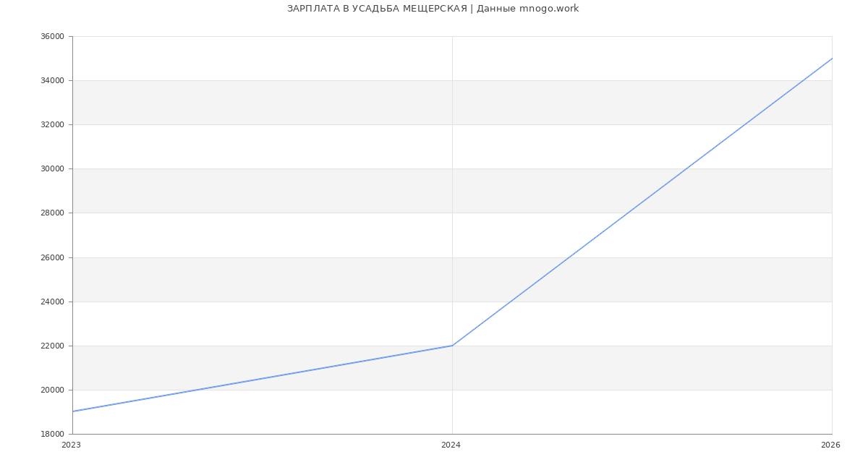Click the line segment between 2023 and 2024
The height and width of the screenshot is (470, 868).
263,379
